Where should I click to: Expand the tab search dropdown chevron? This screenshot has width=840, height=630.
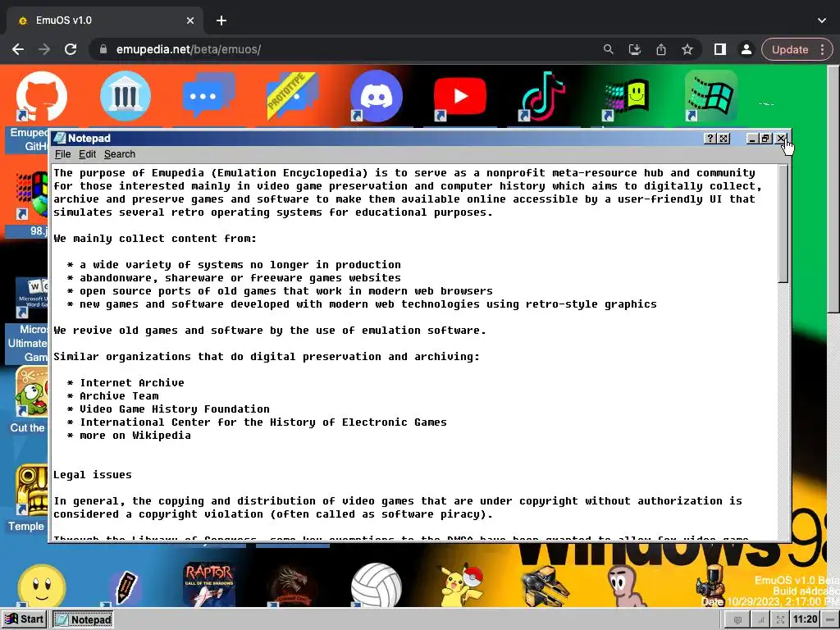click(822, 21)
